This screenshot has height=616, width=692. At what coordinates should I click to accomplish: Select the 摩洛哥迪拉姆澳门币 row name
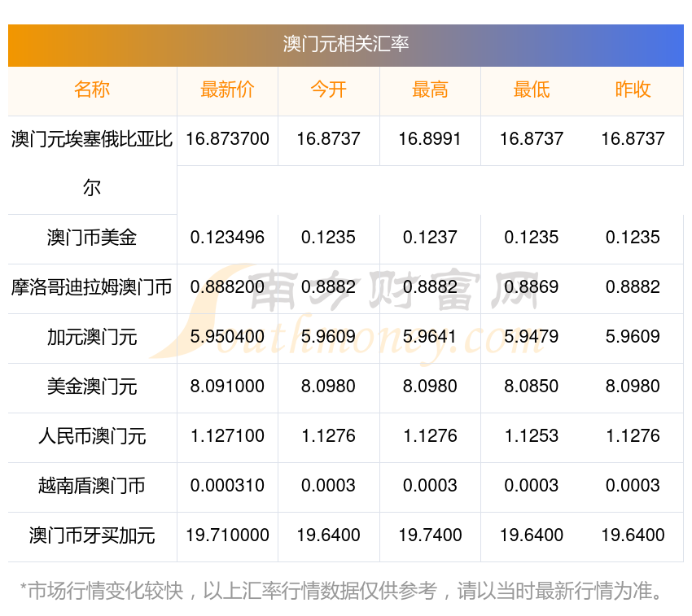(92, 288)
